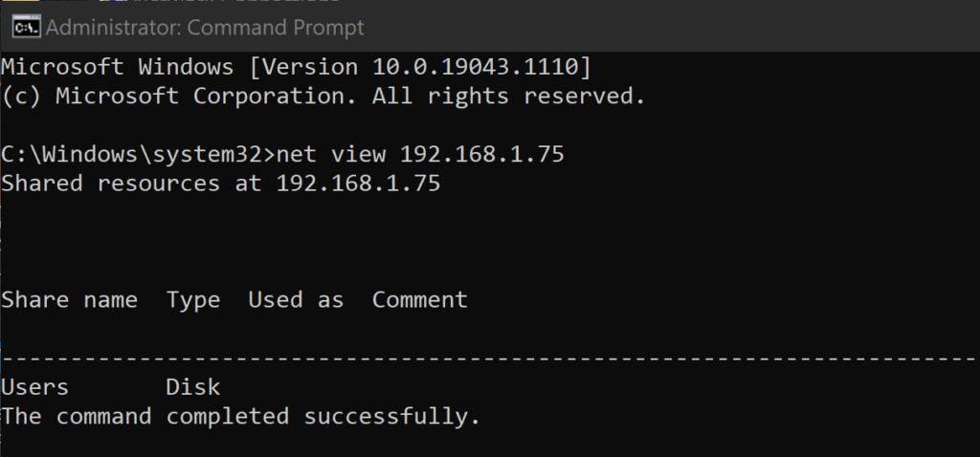Click the 'Disk' type value
Viewport: 980px width, 457px height.
point(192,386)
